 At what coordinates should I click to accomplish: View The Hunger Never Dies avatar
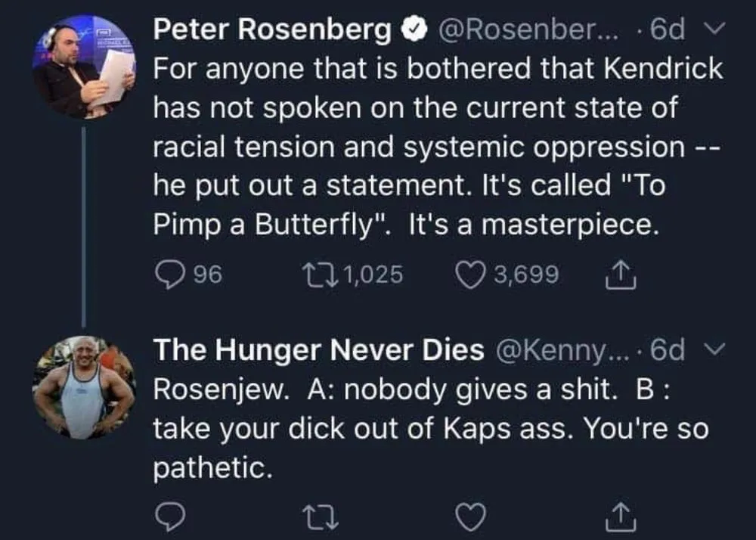[x=83, y=387]
